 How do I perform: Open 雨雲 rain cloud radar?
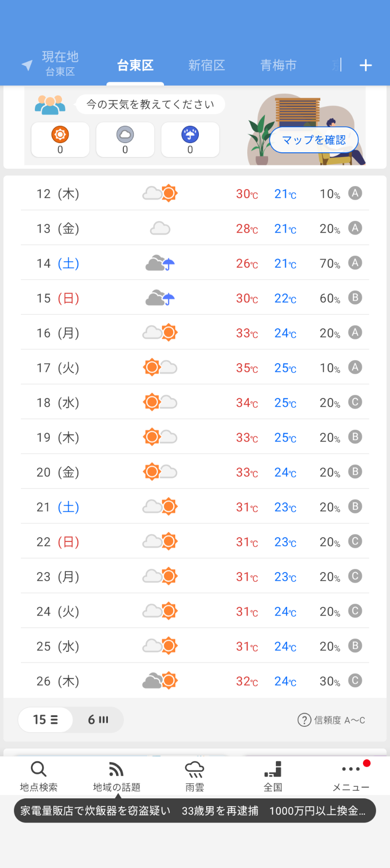click(x=195, y=776)
